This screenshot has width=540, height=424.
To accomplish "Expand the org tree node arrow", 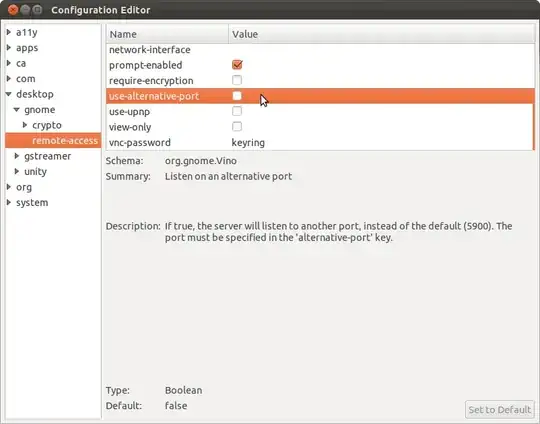I will coord(9,187).
